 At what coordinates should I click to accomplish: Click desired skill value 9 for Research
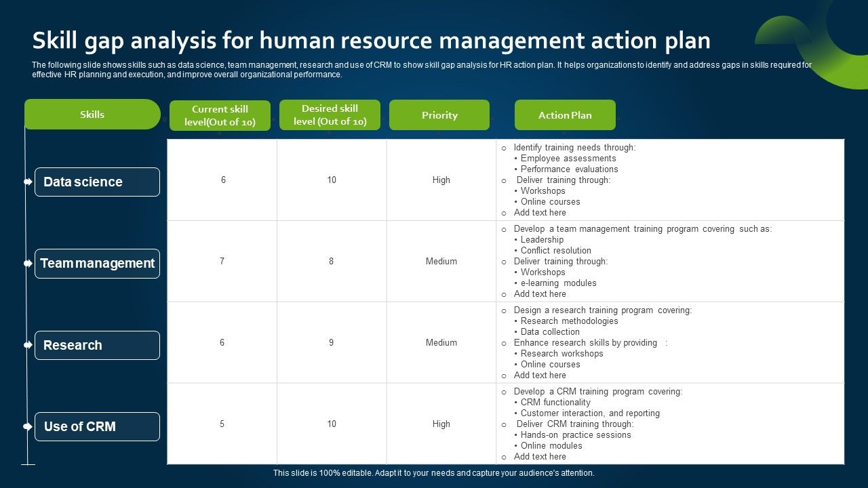[x=331, y=342]
